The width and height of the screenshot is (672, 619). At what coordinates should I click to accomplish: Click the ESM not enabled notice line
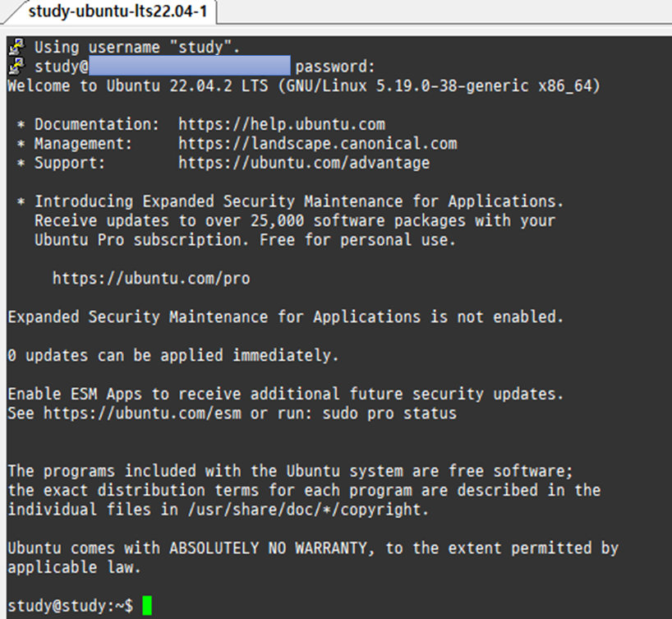pos(283,316)
